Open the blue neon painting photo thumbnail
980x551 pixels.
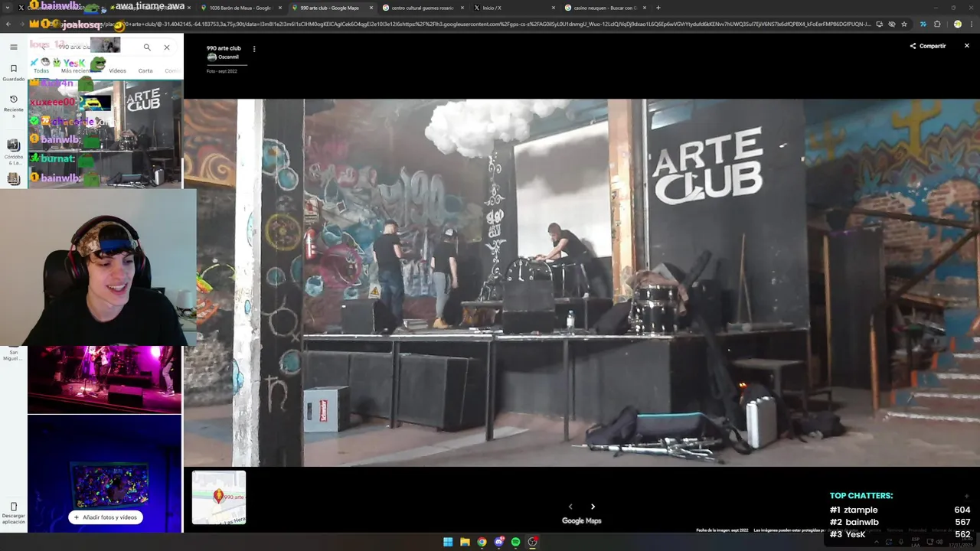point(105,473)
